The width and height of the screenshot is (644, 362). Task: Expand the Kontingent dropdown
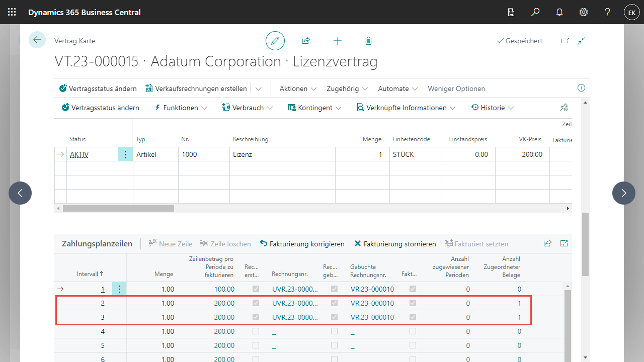point(315,108)
